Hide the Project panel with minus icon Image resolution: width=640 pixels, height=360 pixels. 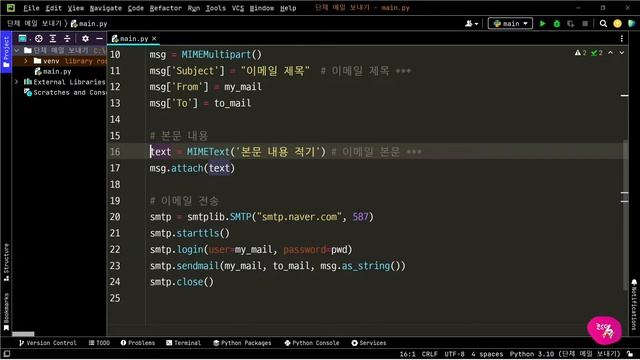coord(99,38)
